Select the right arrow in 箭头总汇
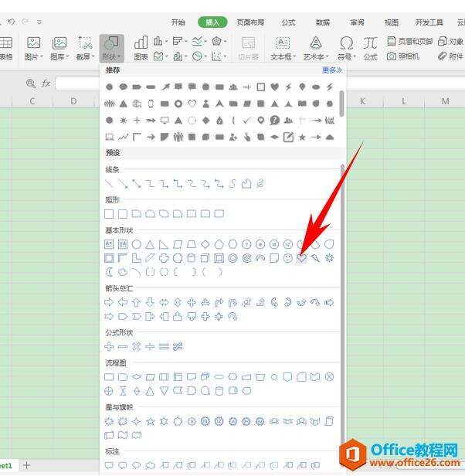465x476 pixels. (x=109, y=302)
